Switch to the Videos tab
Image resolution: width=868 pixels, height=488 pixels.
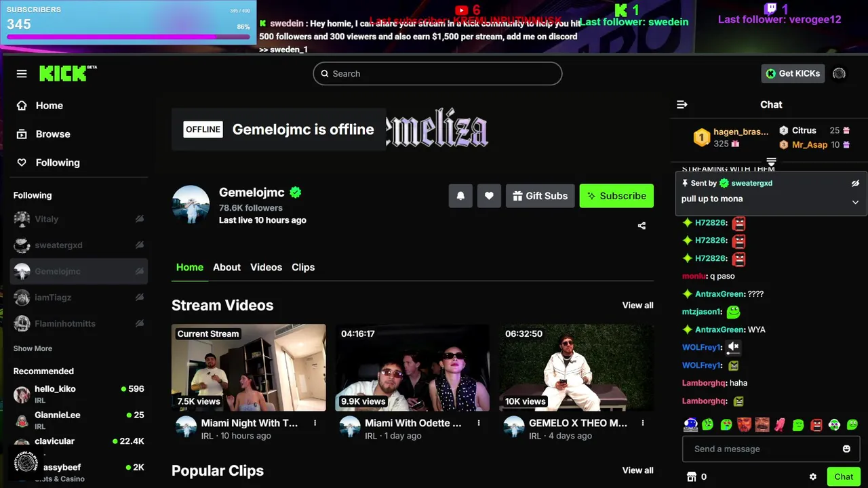coord(266,267)
